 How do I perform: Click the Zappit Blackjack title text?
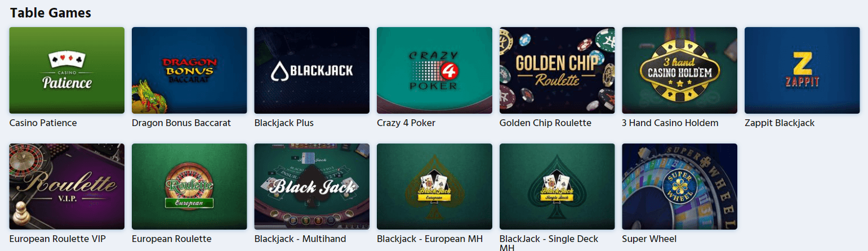pyautogui.click(x=780, y=123)
